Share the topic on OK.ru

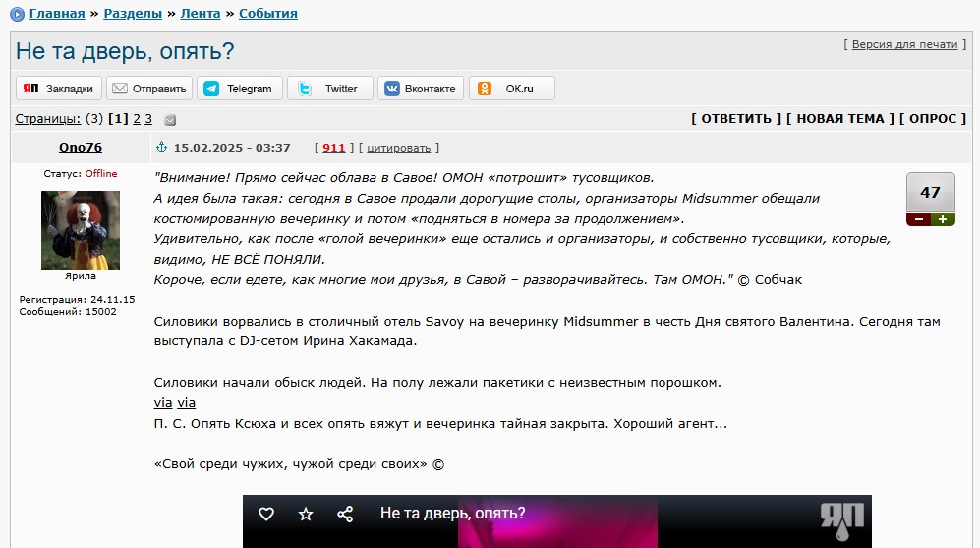(x=512, y=89)
